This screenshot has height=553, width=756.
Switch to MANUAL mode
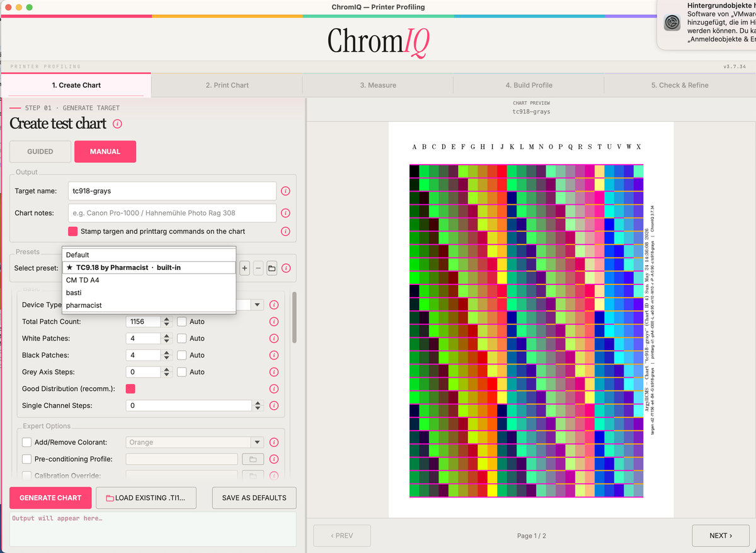click(105, 151)
